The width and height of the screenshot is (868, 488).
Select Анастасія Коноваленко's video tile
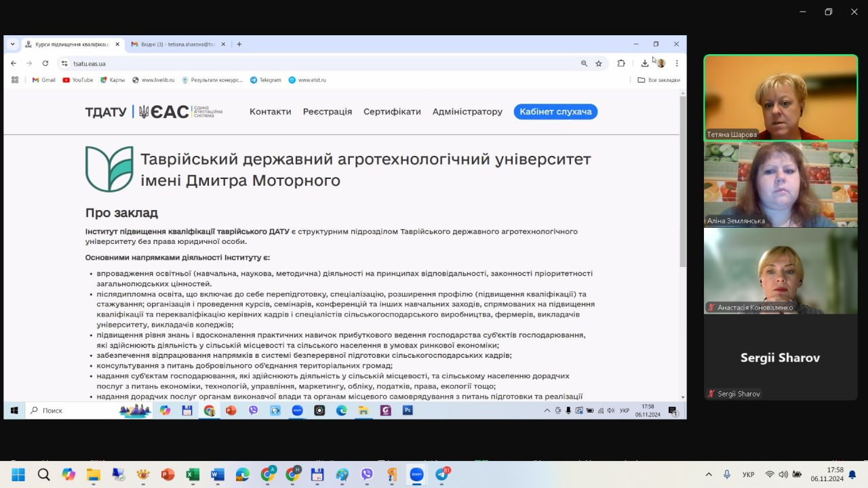coord(781,270)
